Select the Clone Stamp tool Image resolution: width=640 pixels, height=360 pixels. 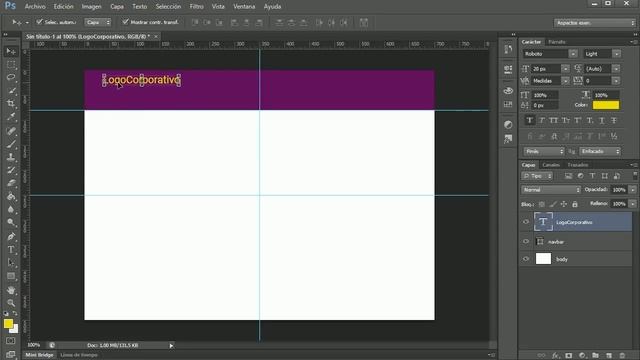coord(11,157)
